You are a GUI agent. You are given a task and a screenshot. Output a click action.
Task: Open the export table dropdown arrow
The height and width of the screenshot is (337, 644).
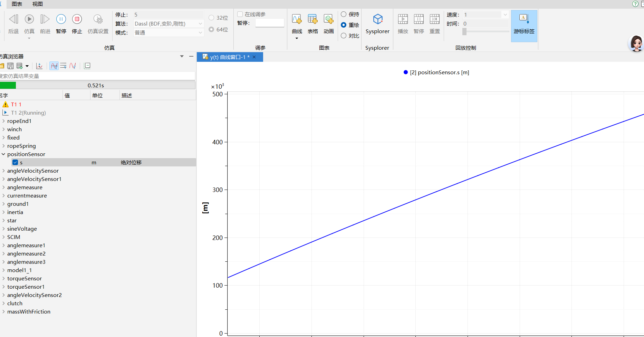coord(27,66)
